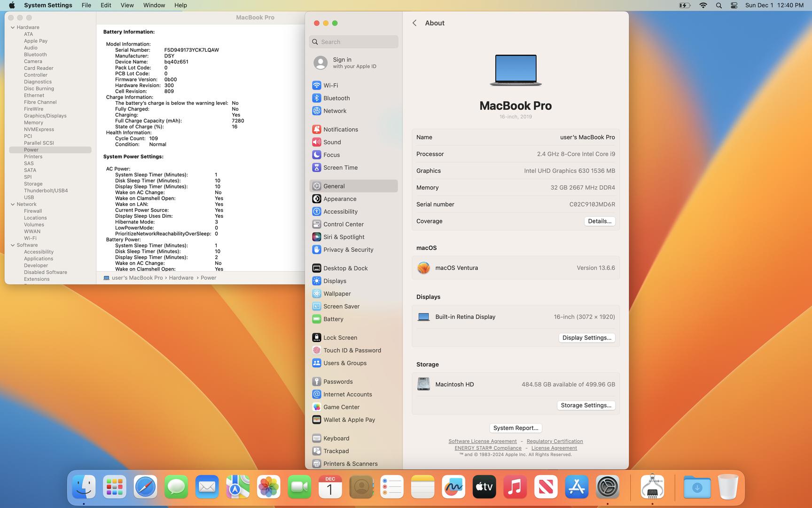Open the File menu
The image size is (812, 508).
tap(86, 5)
